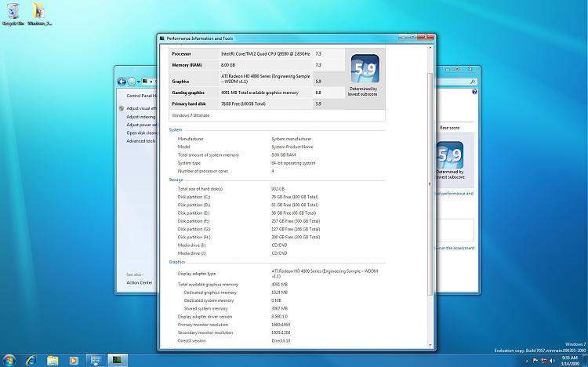The height and width of the screenshot is (367, 588).
Task: Click the Back arrow in Control Panel window
Action: [x=122, y=82]
